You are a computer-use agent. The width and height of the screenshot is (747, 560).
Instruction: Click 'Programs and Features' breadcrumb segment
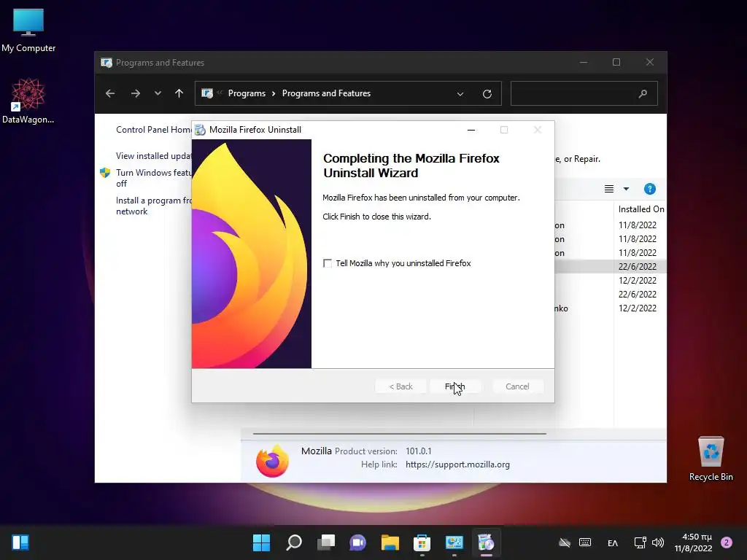point(326,93)
